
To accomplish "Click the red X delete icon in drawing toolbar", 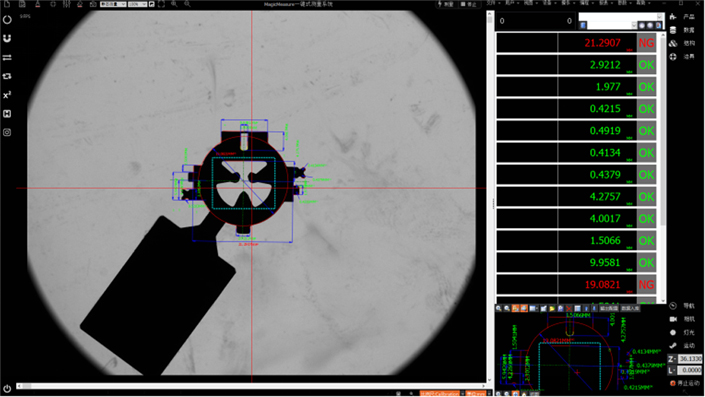I will pyautogui.click(x=569, y=308).
